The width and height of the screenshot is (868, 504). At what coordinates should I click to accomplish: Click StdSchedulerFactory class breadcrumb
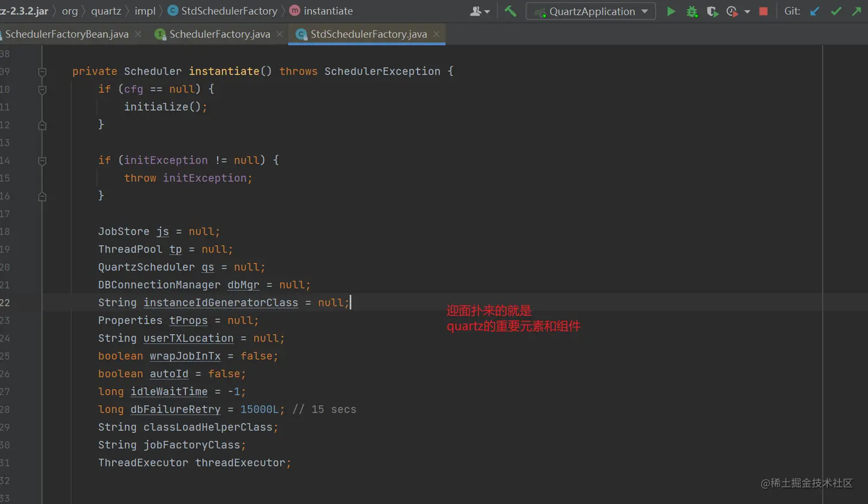223,11
